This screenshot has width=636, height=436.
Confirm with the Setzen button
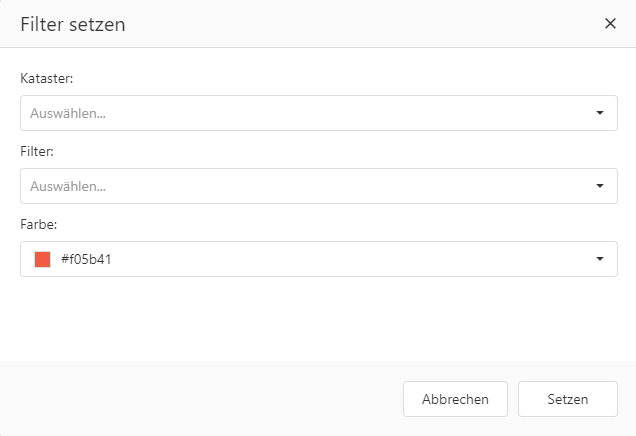[x=567, y=399]
